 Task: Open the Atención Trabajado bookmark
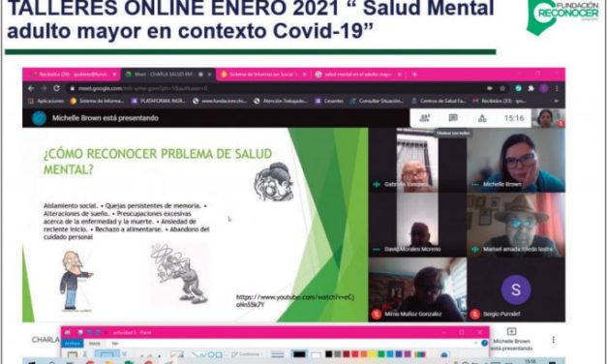(x=281, y=101)
